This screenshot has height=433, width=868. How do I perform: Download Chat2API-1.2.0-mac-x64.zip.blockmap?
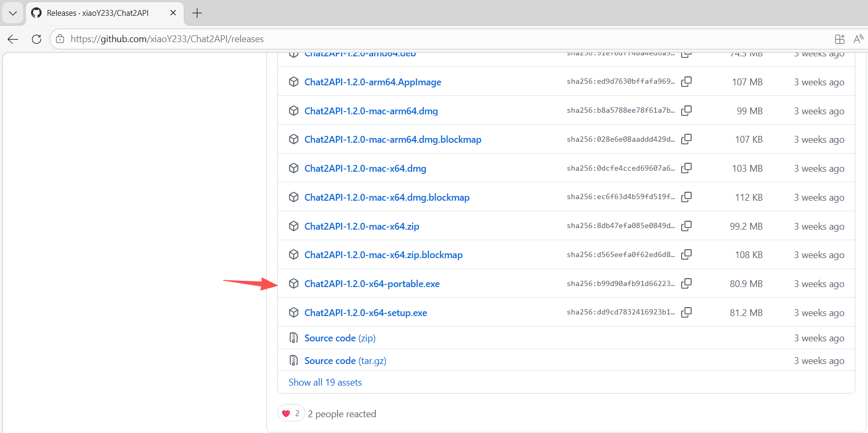(x=383, y=255)
